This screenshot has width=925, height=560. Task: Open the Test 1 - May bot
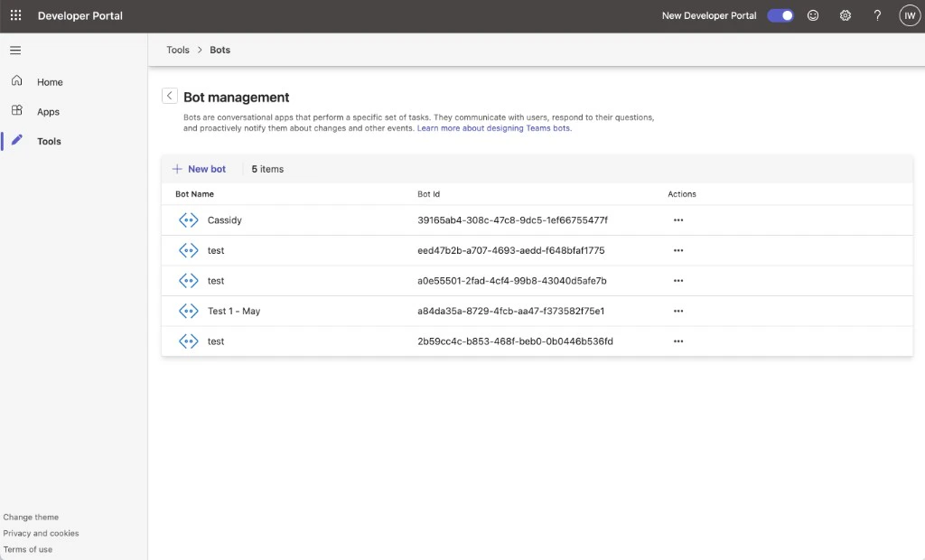(234, 311)
